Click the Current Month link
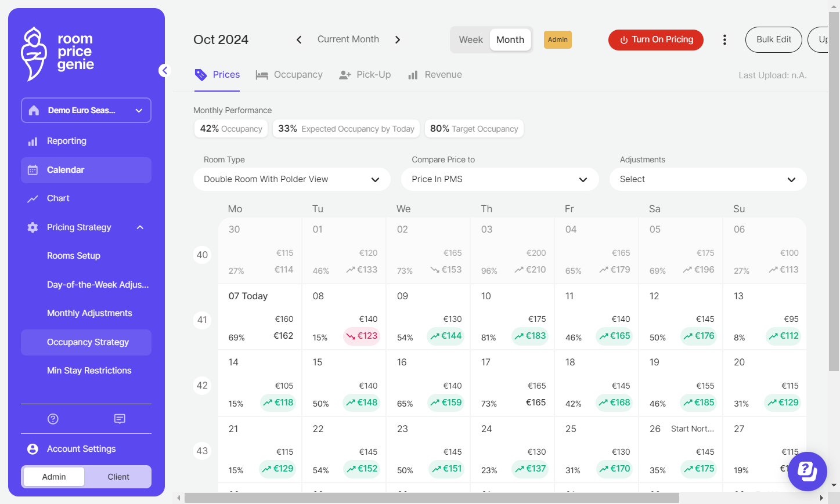The image size is (840, 504). tap(348, 39)
